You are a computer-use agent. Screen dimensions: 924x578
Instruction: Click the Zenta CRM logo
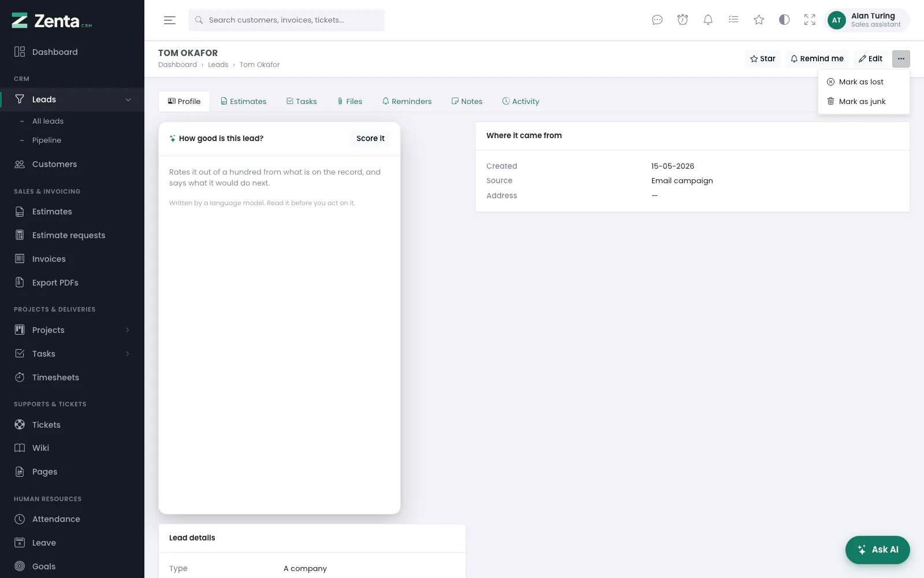pos(52,21)
